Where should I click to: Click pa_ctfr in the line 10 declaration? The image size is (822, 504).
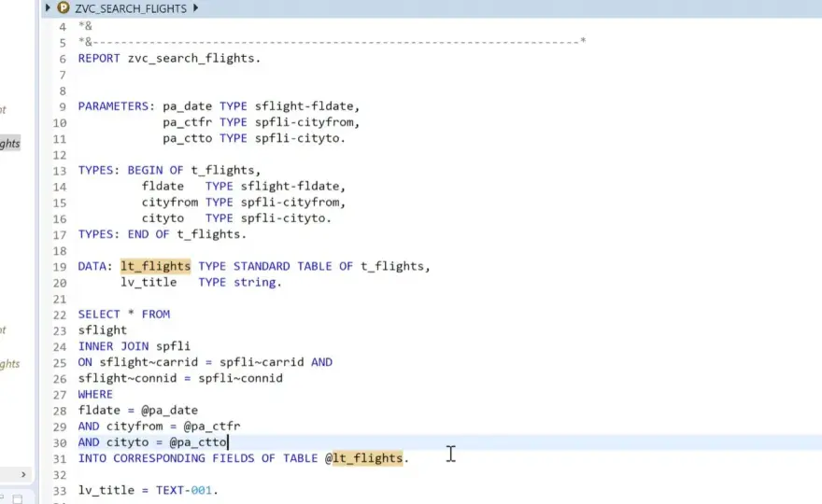[187, 122]
